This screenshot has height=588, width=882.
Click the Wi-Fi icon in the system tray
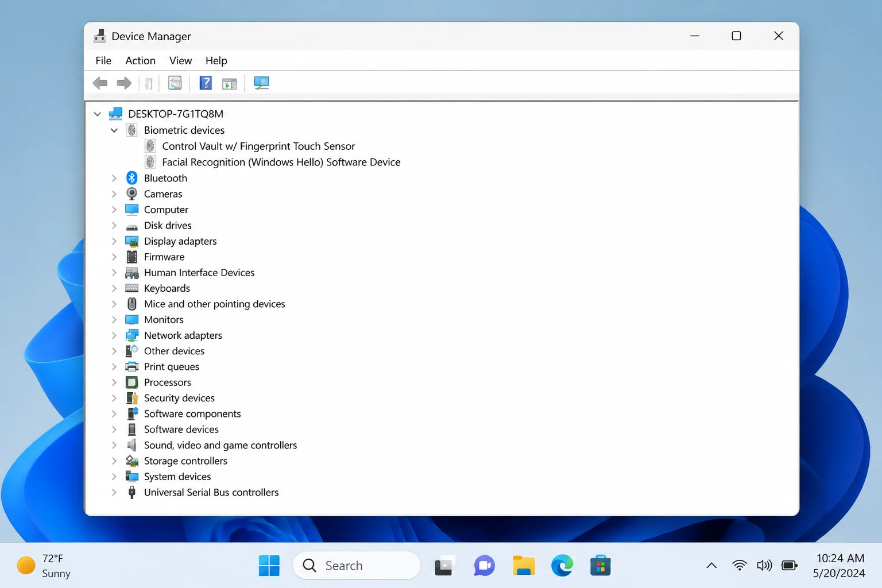pos(740,566)
